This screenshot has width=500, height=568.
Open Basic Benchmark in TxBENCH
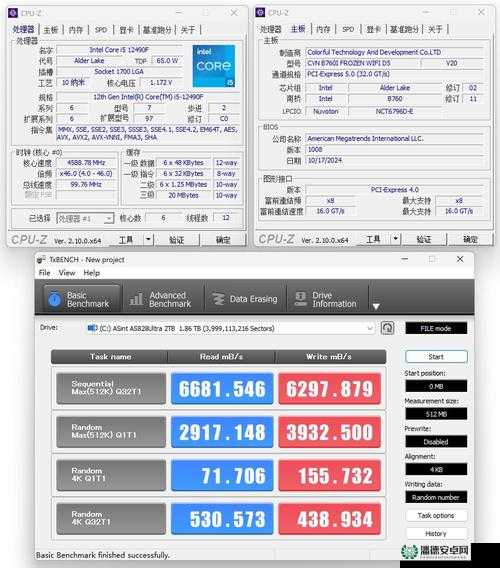pos(82,299)
